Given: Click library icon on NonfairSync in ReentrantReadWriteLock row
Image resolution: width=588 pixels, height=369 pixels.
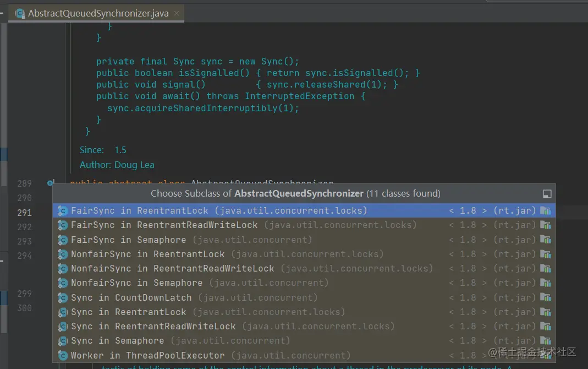Looking at the screenshot, I should coord(546,268).
